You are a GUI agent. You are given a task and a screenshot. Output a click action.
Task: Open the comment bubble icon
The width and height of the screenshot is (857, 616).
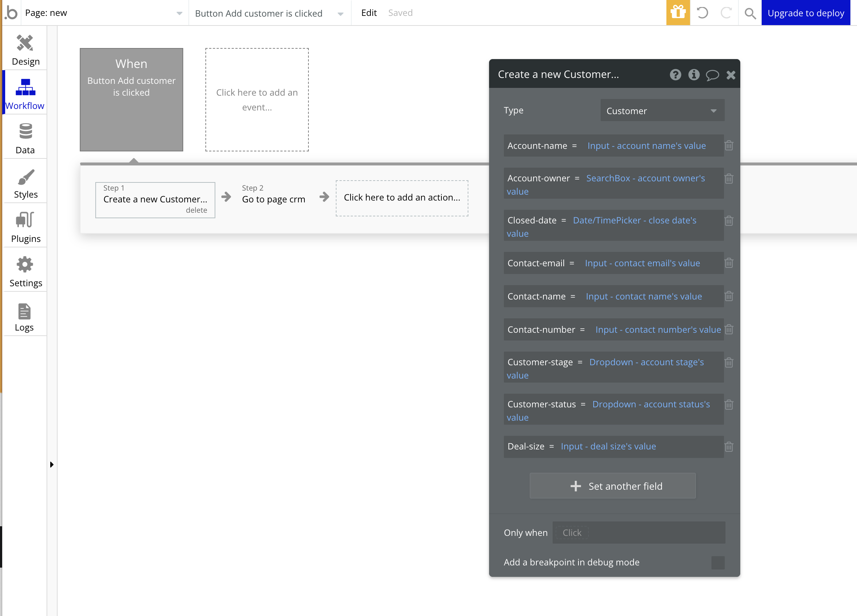[x=712, y=75]
